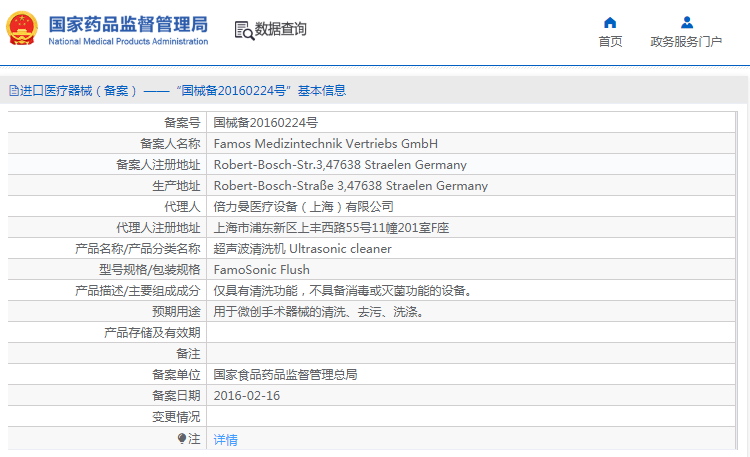Click the 政务服务门户 user icon
Image resolution: width=750 pixels, height=457 pixels.
point(687,22)
